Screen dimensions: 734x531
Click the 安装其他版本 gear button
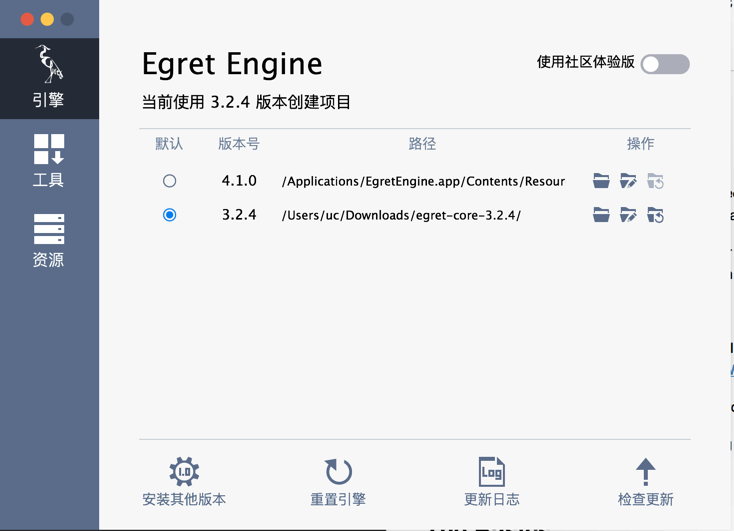click(x=184, y=482)
